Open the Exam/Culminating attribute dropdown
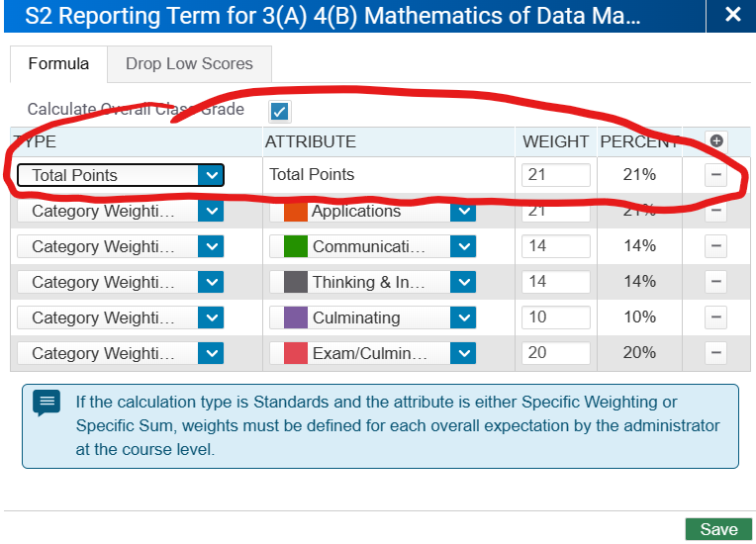 tap(463, 353)
